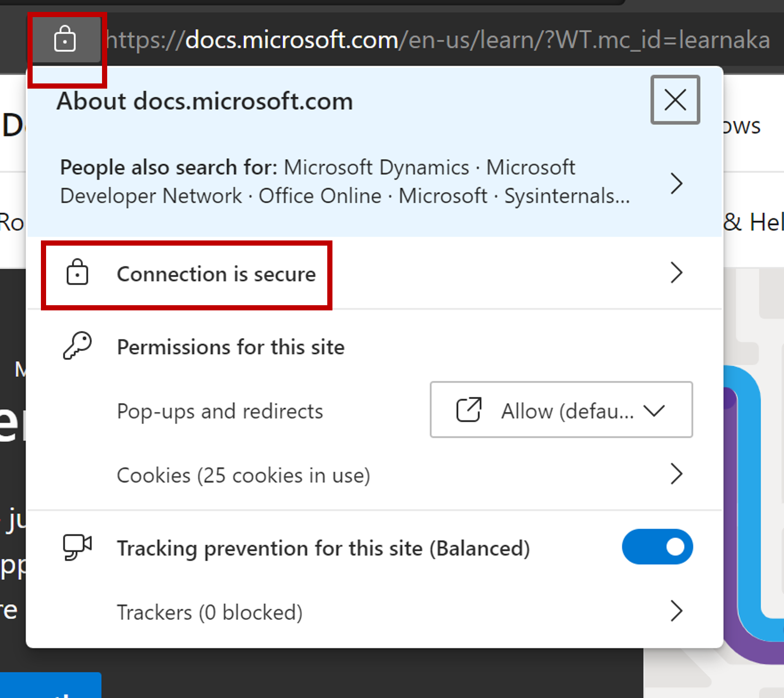Click the key icon for site permissions
This screenshot has height=698, width=784.
(x=77, y=346)
